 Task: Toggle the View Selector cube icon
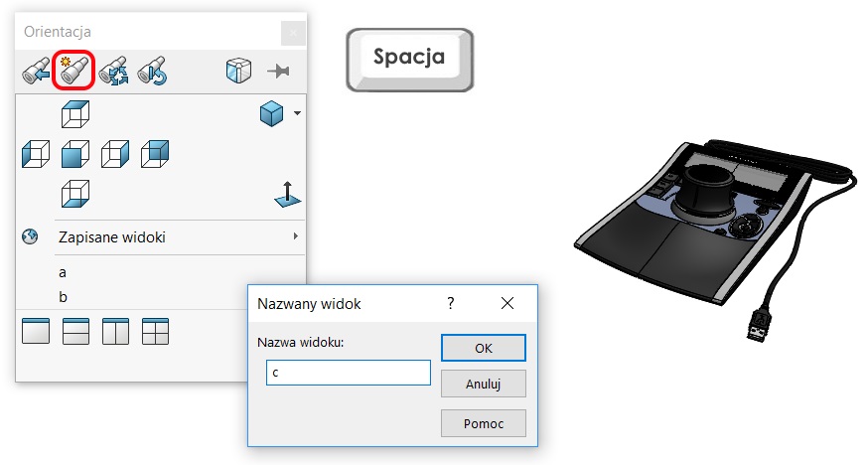238,71
